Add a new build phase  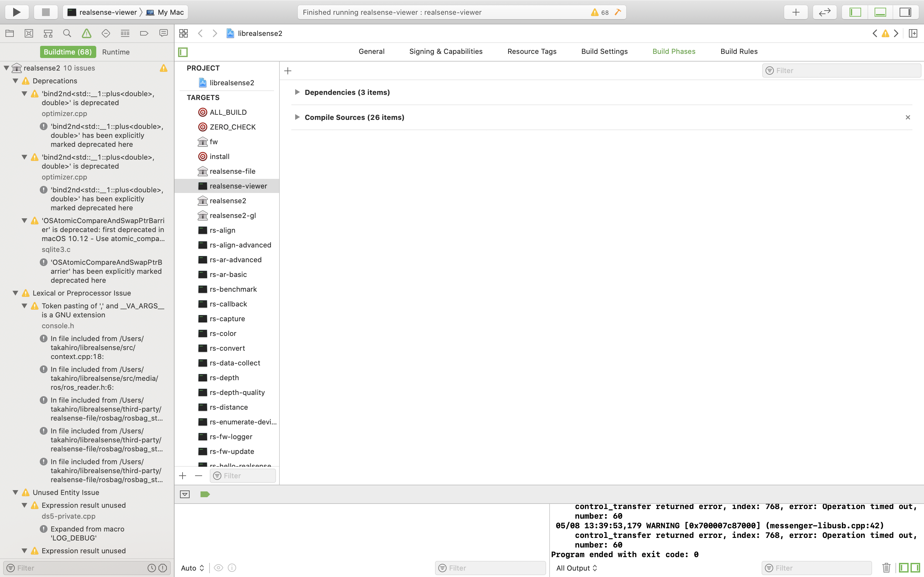(287, 71)
